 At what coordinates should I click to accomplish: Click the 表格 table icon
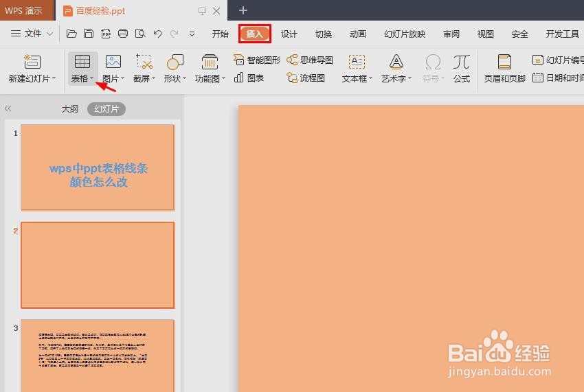(x=82, y=61)
